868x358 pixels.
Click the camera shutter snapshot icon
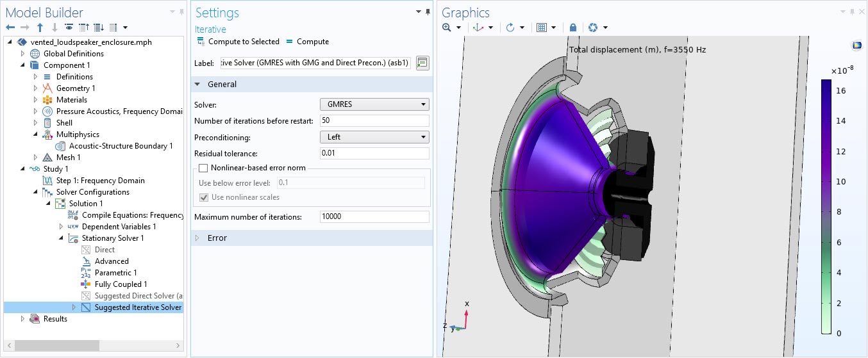point(593,28)
